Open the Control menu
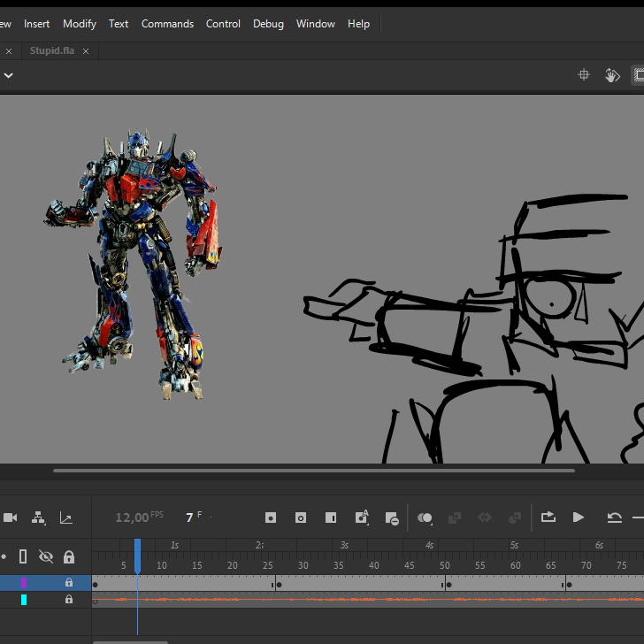 tap(223, 24)
